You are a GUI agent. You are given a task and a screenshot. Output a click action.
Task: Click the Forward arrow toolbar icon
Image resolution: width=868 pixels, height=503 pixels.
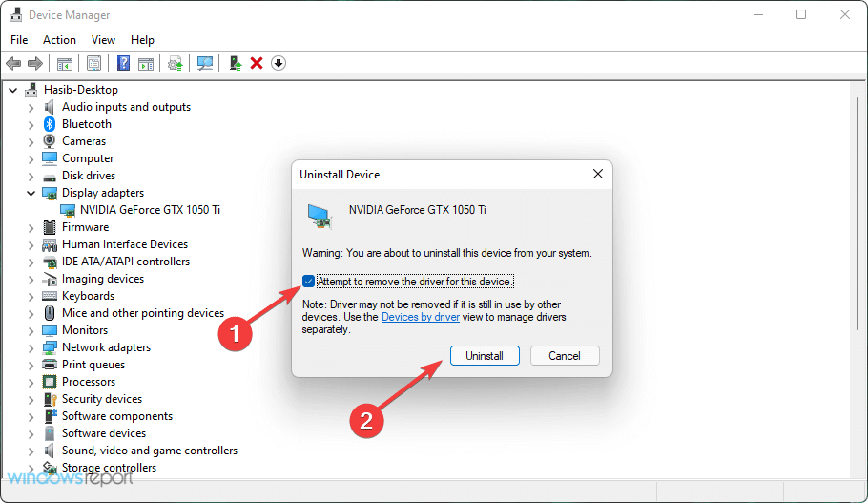35,63
